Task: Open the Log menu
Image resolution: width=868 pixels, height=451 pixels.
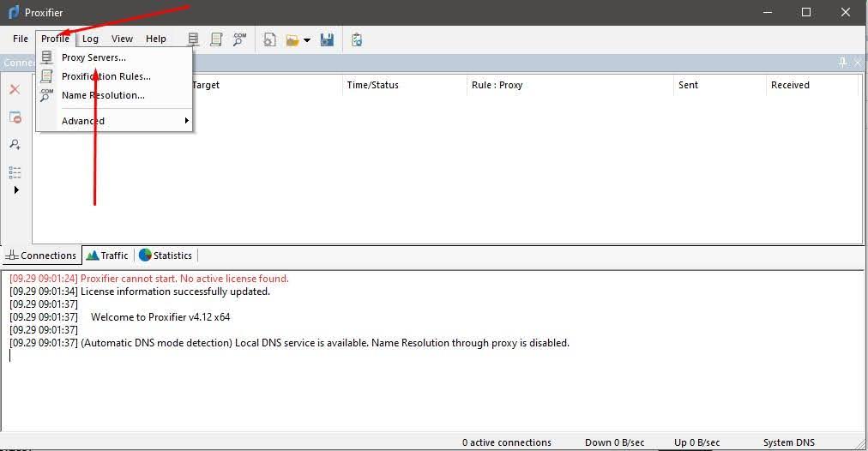Action: (90, 39)
